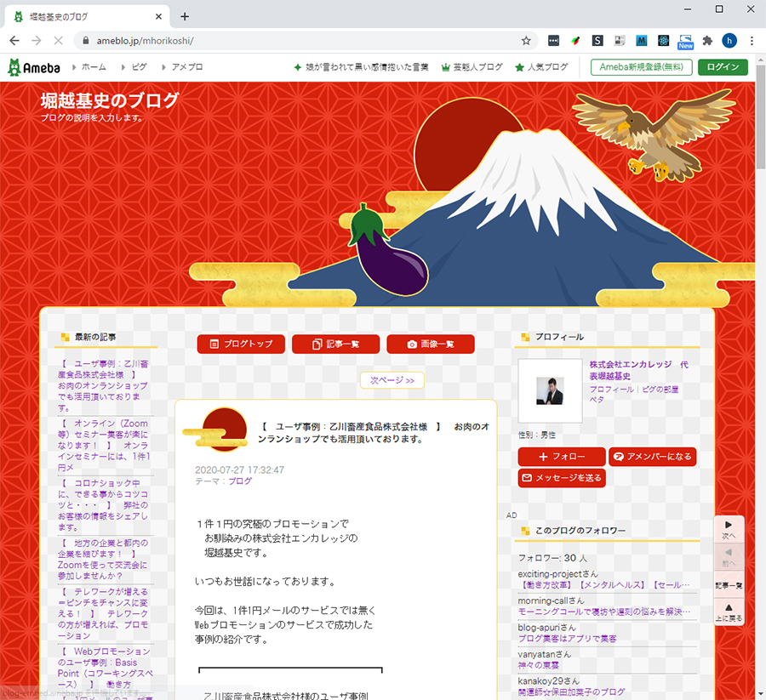The height and width of the screenshot is (700, 766).
Task: Open モーニングコールで寝坊や遅刻の悩みを解決 link
Action: tap(604, 612)
